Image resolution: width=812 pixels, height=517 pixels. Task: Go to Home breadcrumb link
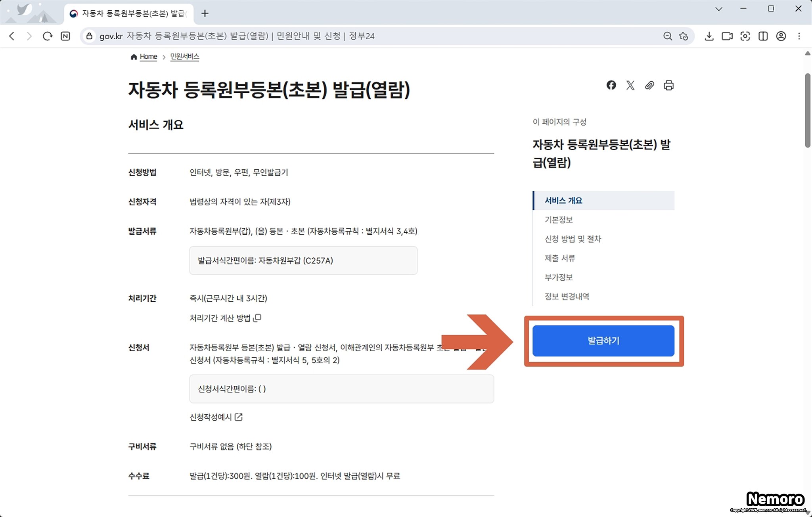tap(148, 57)
